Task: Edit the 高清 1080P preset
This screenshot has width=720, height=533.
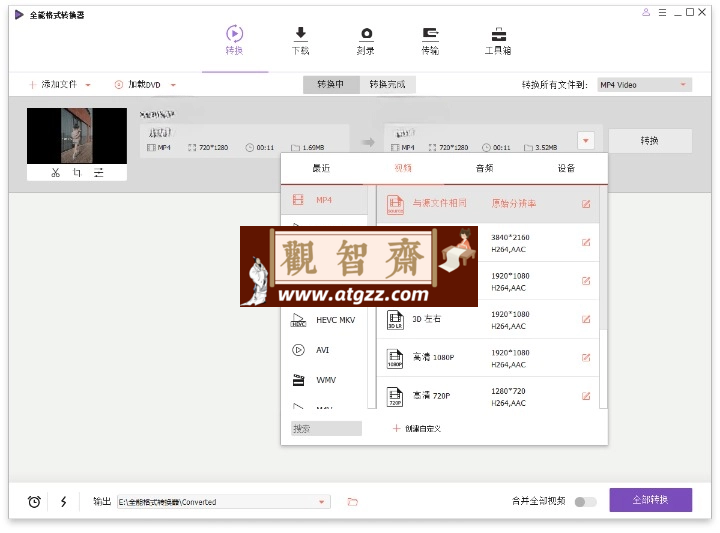Action: click(x=586, y=358)
